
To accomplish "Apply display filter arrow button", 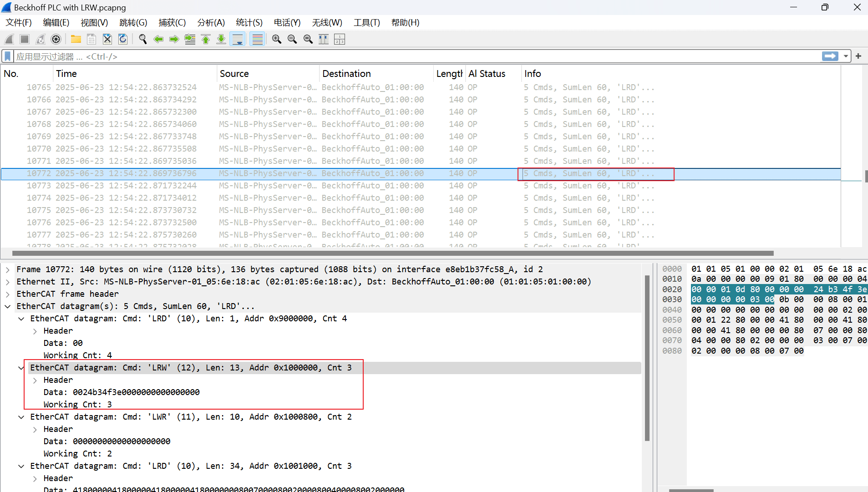I will pyautogui.click(x=830, y=56).
